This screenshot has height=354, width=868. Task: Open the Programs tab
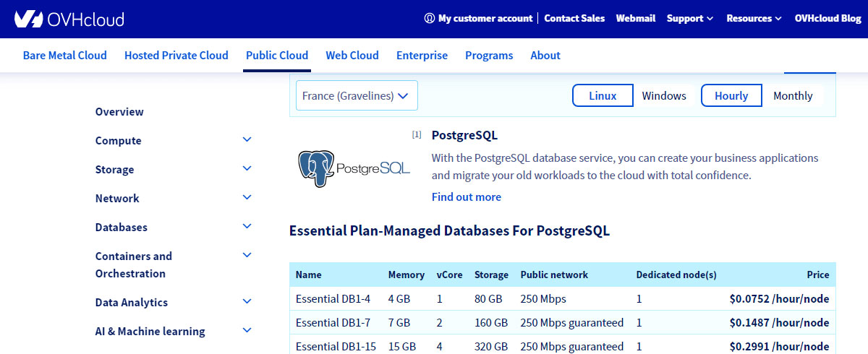tap(489, 55)
